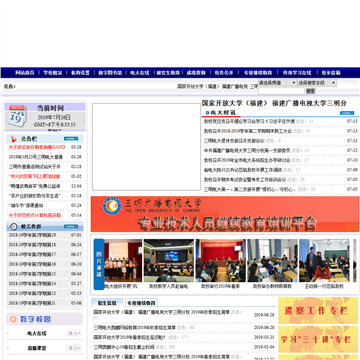360x360 pixels.
Task: Click the red megaphone icon next to 公告栏
Action: click(14, 139)
